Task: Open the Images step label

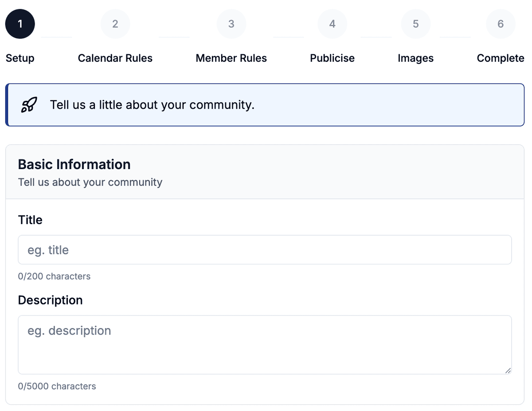Action: click(416, 58)
